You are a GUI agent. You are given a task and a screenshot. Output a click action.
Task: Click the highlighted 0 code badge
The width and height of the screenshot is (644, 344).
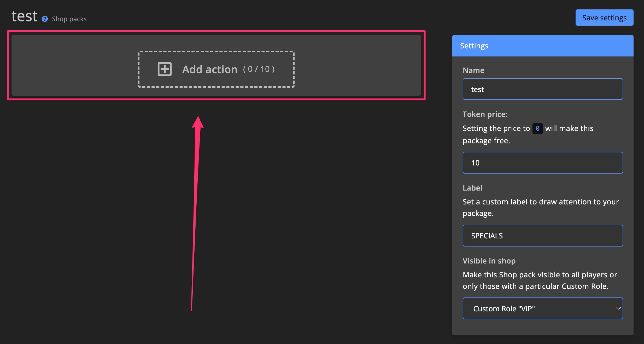(537, 128)
